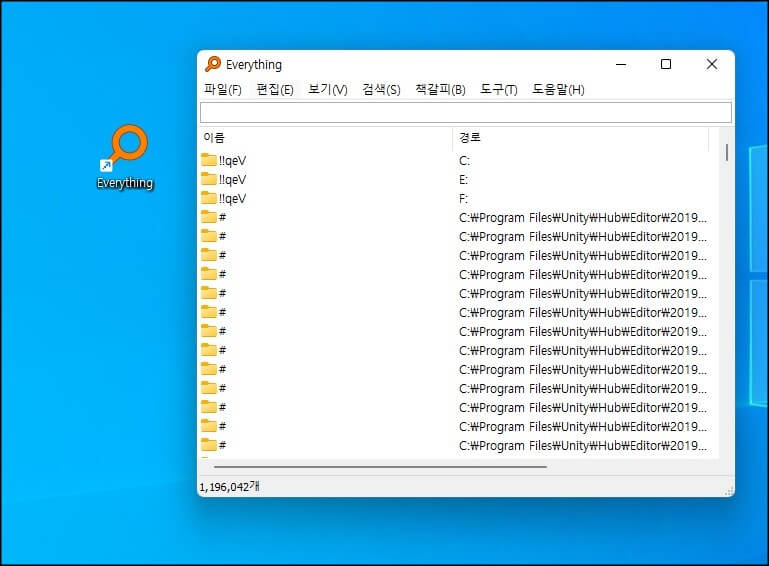Select !!qeV name text in E: row

[x=232, y=180]
